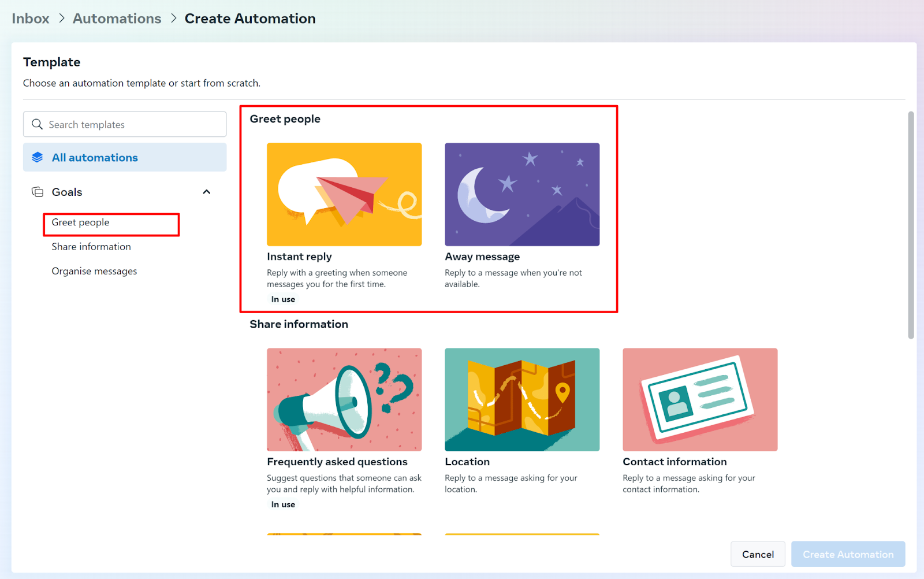Select Greet people goal

point(80,222)
